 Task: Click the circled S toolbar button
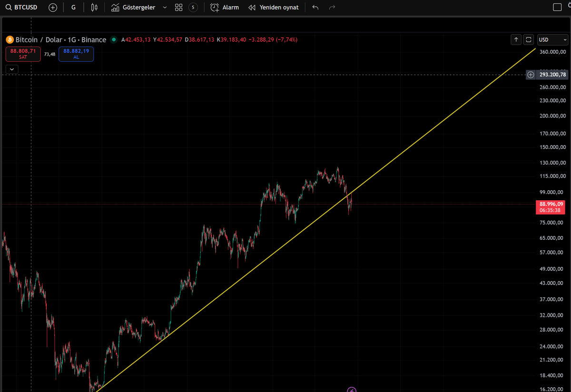pyautogui.click(x=193, y=8)
